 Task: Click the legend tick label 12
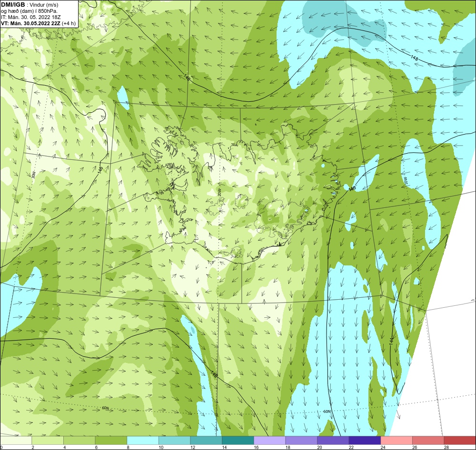[x=192, y=447]
